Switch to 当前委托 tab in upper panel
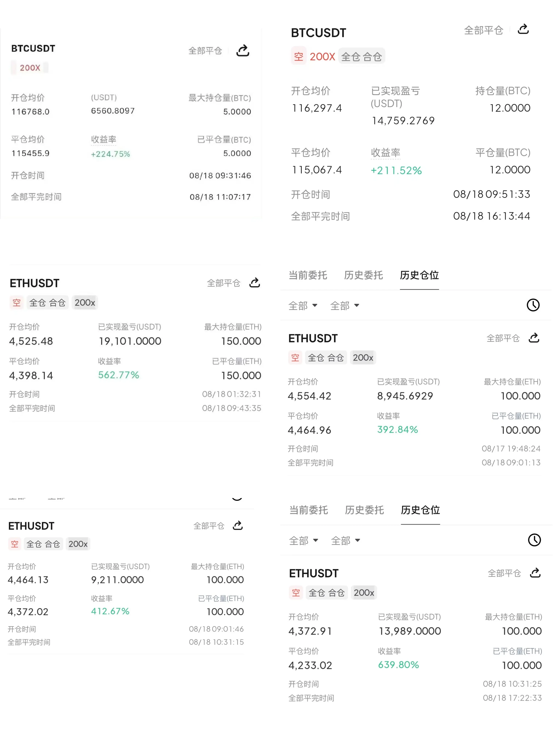Image resolution: width=560 pixels, height=747 pixels. click(308, 275)
